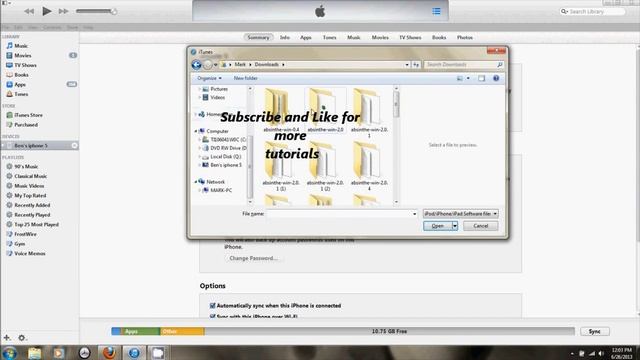Open the address bar path dropdown
The height and width of the screenshot is (360, 640).
click(x=407, y=64)
